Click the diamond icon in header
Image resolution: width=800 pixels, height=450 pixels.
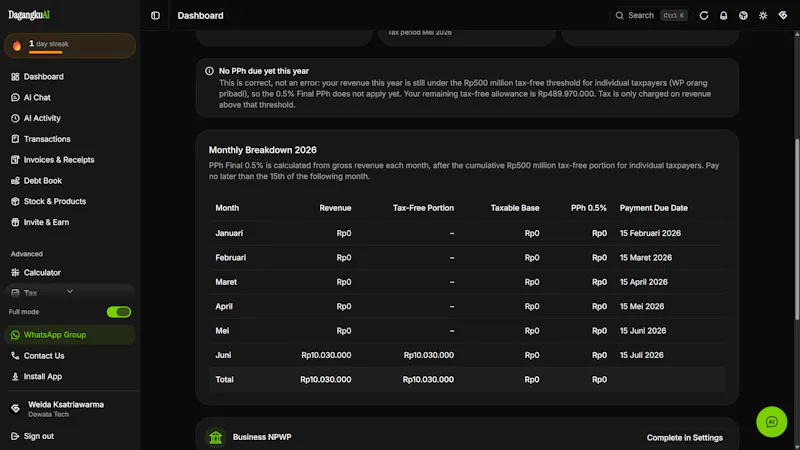pyautogui.click(x=783, y=15)
